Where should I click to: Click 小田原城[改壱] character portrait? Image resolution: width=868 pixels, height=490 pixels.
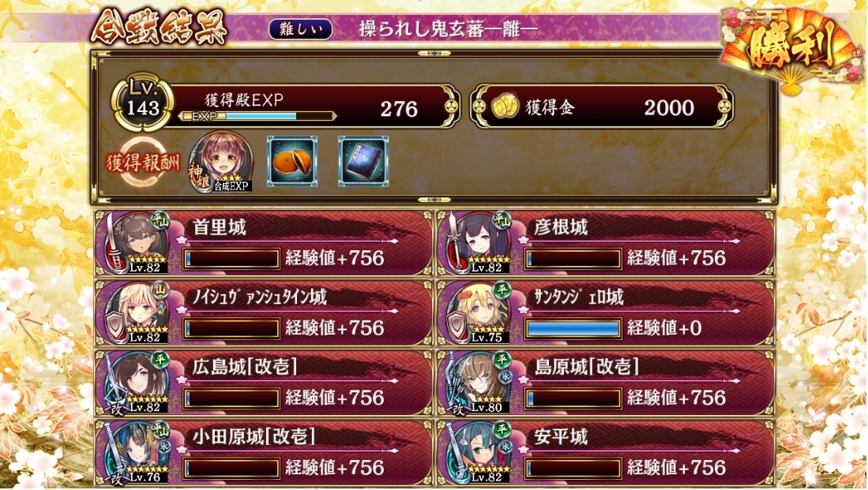point(141,452)
